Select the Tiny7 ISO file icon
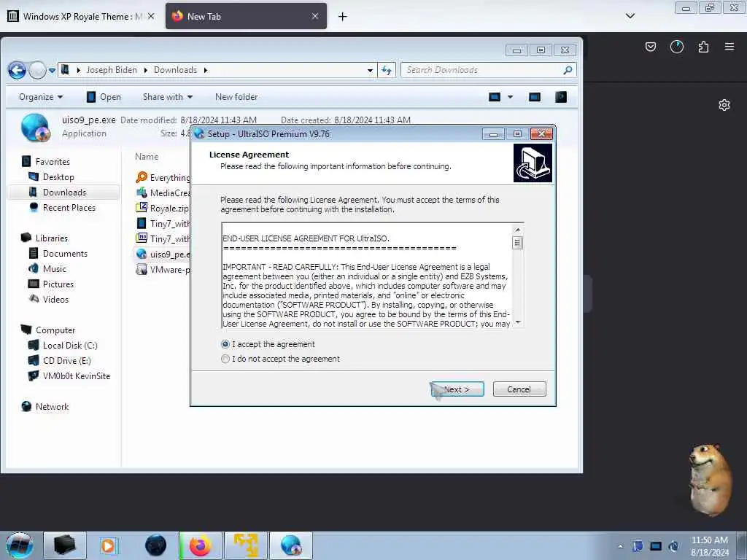747x560 pixels. pyautogui.click(x=142, y=238)
